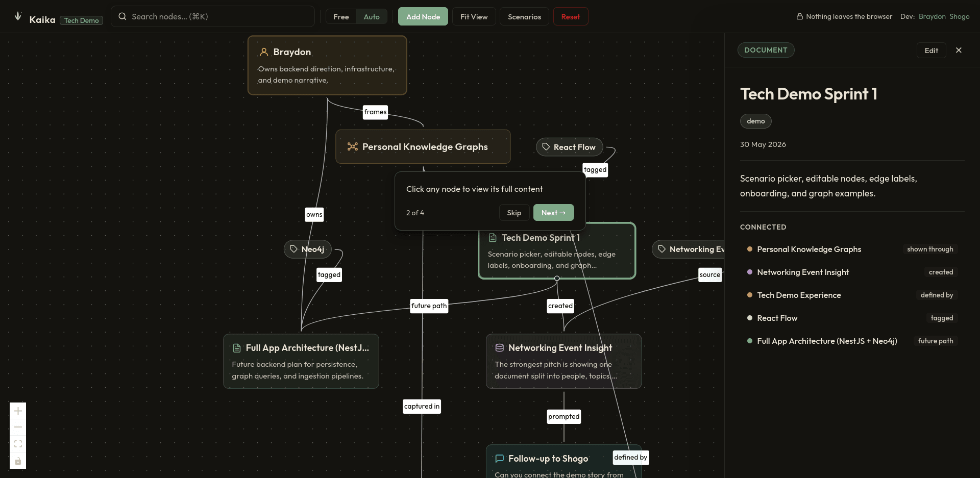Image resolution: width=980 pixels, height=478 pixels.
Task: Select Braydon as dev user
Action: (932, 16)
